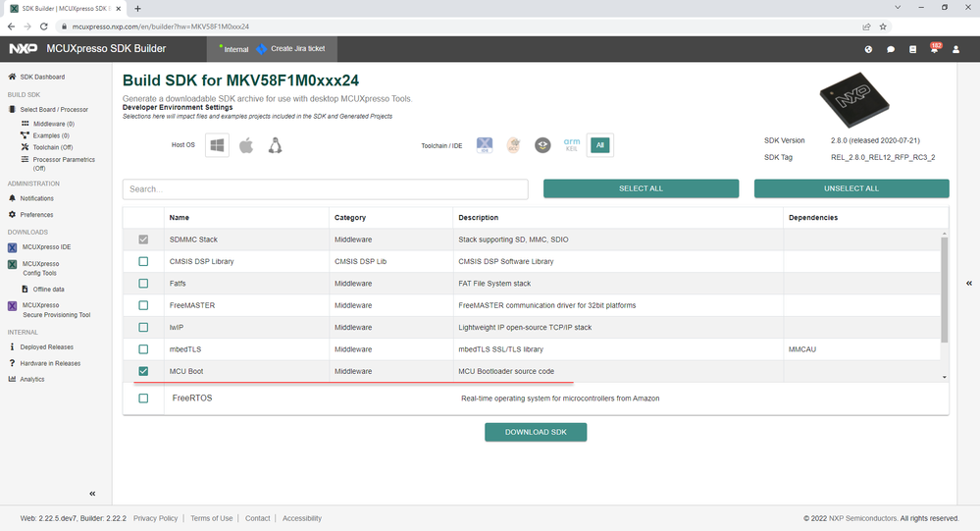The height and width of the screenshot is (531, 980).
Task: Focus the component Search field
Action: [x=325, y=188]
